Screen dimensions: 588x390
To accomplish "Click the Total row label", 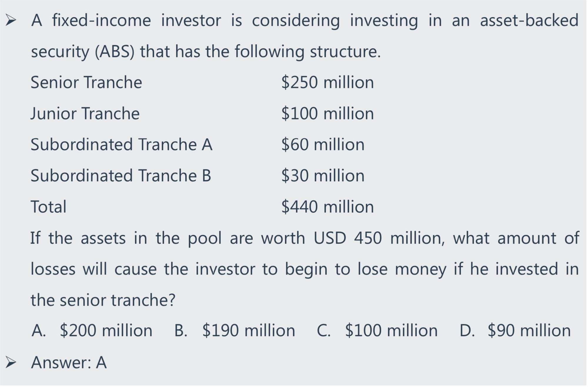I will pyautogui.click(x=49, y=207).
